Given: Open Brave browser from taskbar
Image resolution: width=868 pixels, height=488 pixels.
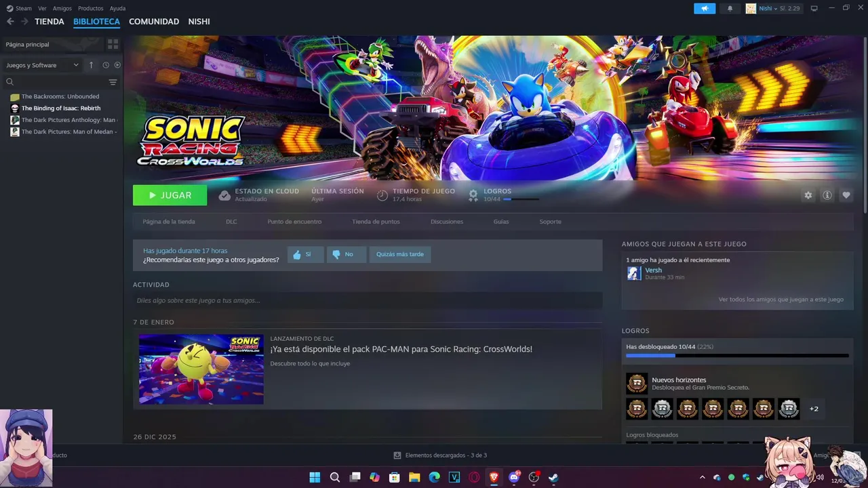Looking at the screenshot, I should (494, 477).
